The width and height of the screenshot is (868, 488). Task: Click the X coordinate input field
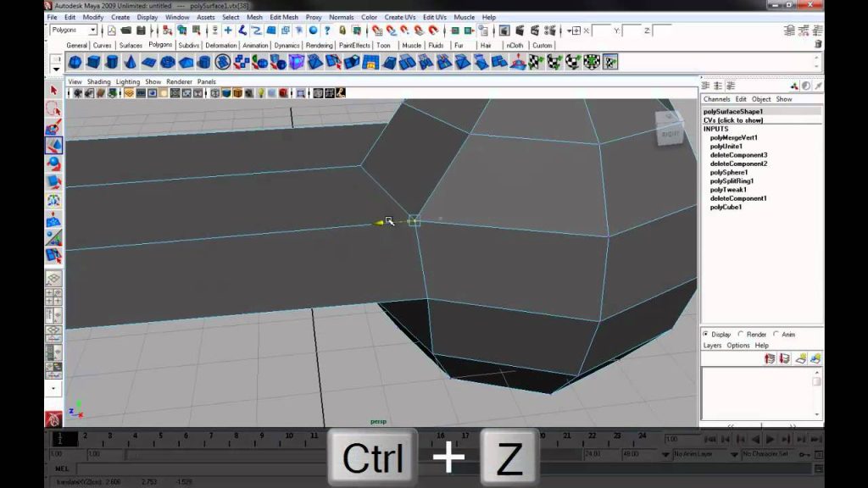[601, 30]
